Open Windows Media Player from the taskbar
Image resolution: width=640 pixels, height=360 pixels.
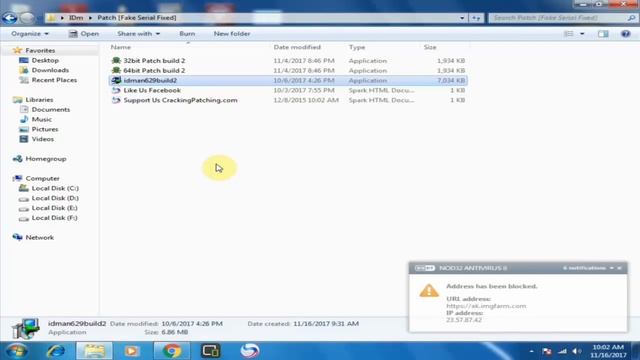point(132,351)
